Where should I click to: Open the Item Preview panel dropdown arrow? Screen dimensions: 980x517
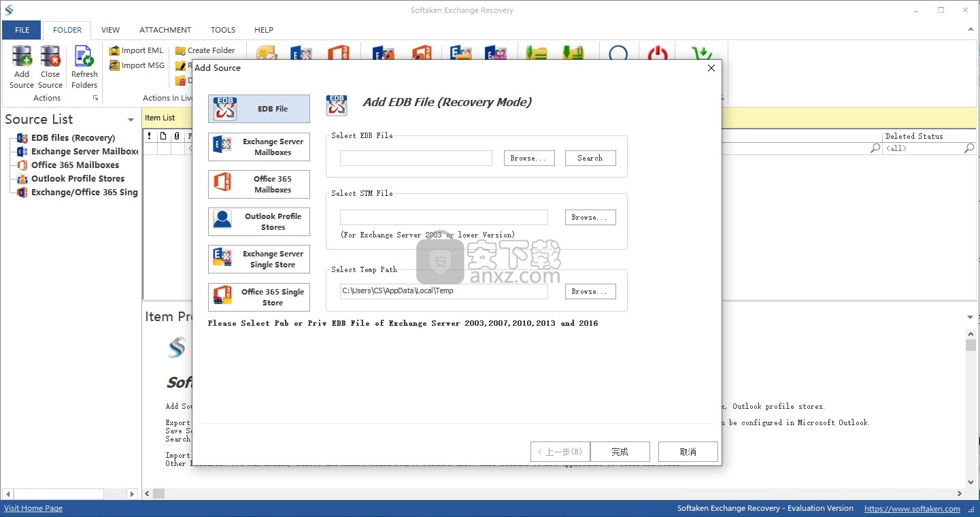(970, 318)
